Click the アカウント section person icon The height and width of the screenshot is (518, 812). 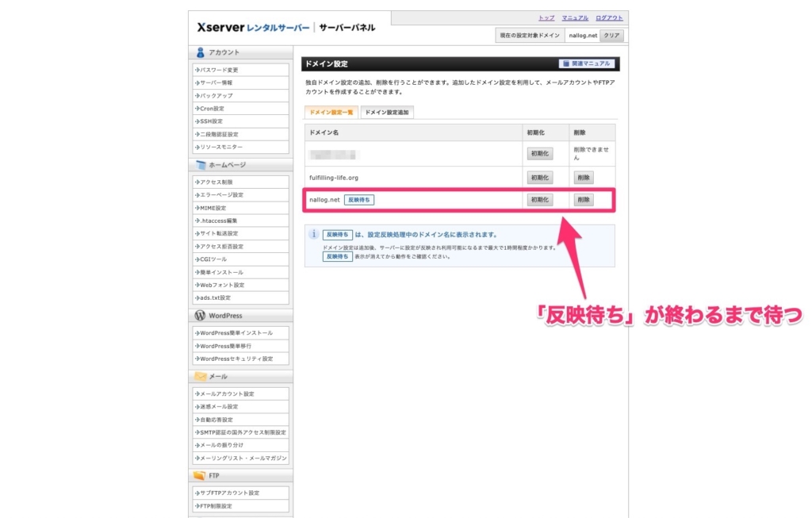pyautogui.click(x=200, y=52)
